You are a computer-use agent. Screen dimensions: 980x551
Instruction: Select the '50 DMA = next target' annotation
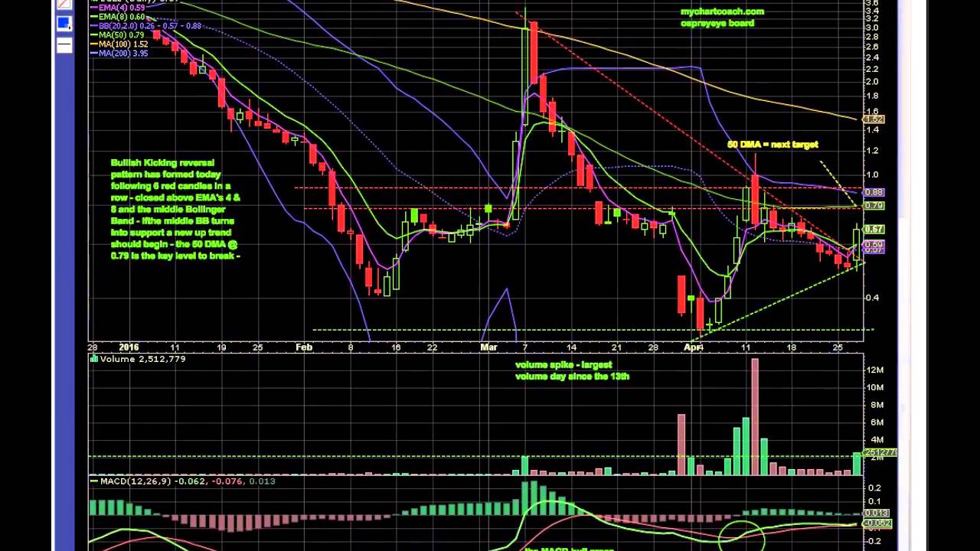click(x=773, y=145)
